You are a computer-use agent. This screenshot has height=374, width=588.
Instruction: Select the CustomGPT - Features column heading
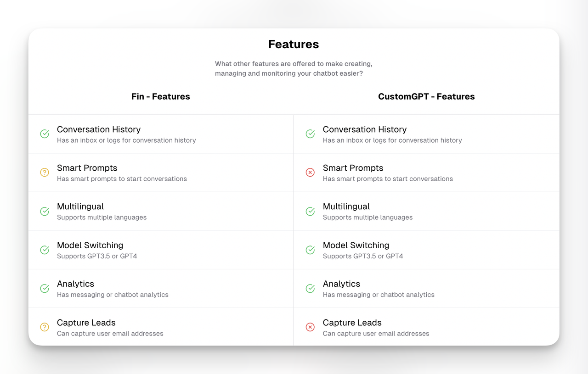426,96
